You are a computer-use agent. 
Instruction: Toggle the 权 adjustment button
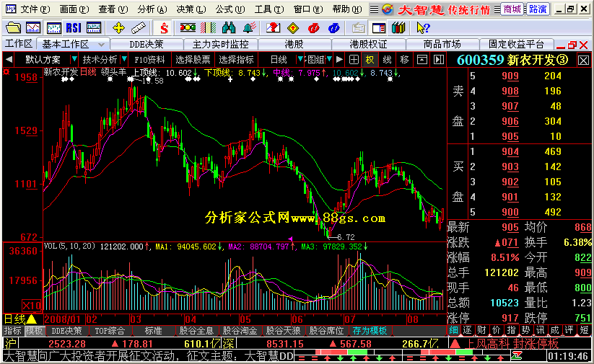click(x=370, y=59)
